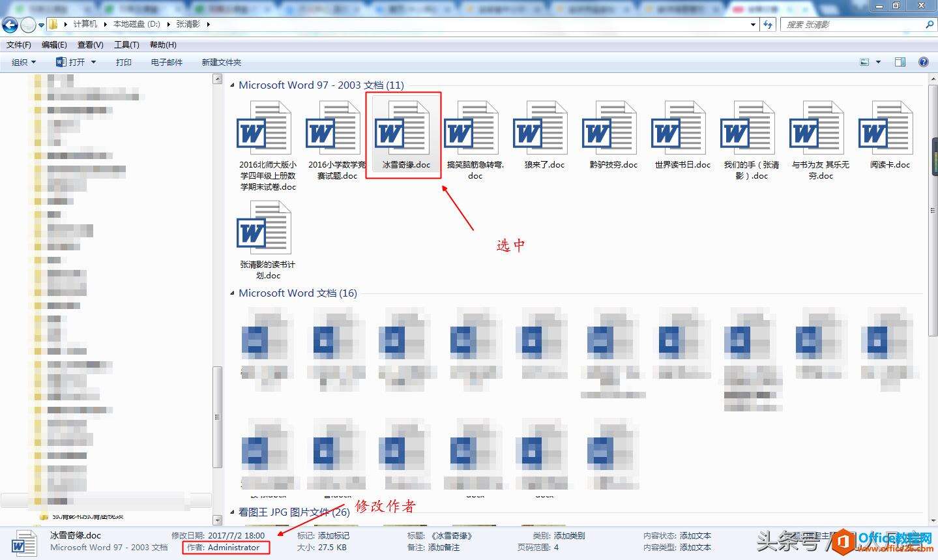Click 添加类别 in the details pane
Screen dimensions: 938x560
coord(569,536)
